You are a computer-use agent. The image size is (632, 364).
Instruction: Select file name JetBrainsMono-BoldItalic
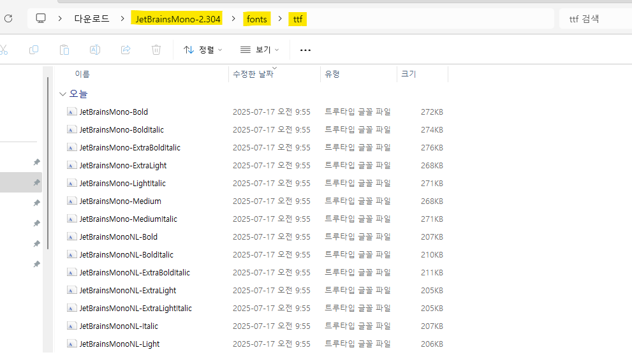click(x=122, y=129)
